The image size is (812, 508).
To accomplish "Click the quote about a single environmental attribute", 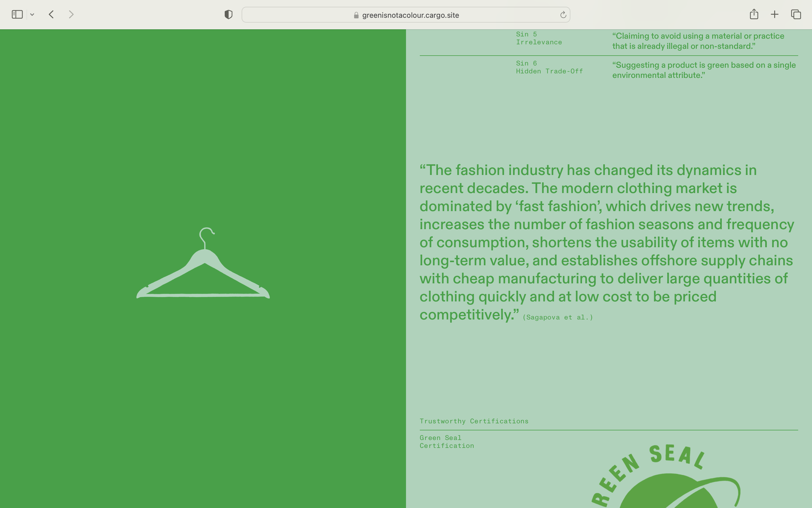I will coord(704,70).
